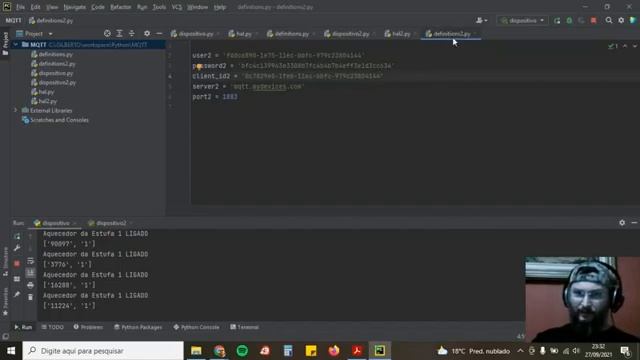Toggle the Structure sidebar stripe button
This screenshot has height=360, width=640.
5,261
